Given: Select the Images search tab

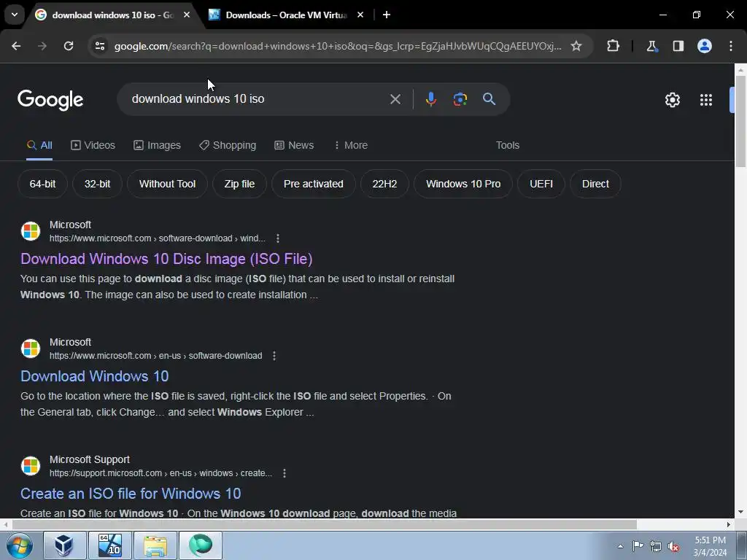Looking at the screenshot, I should [x=158, y=145].
